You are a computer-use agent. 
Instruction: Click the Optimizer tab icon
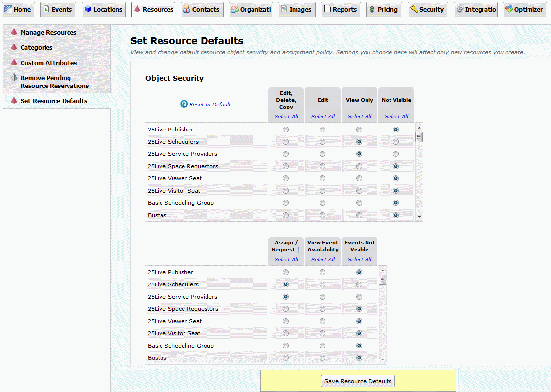pos(509,9)
